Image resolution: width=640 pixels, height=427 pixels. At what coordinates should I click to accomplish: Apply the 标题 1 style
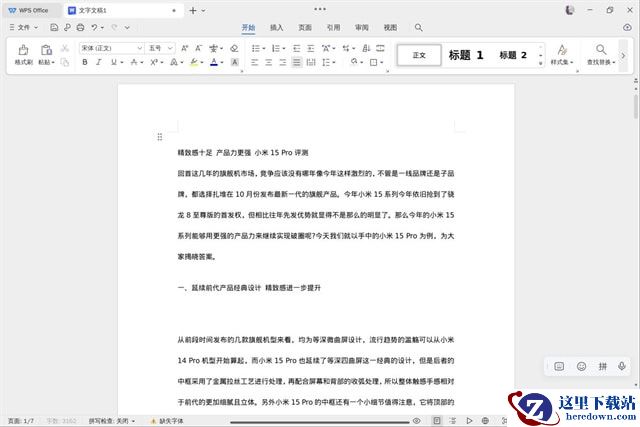pos(466,55)
